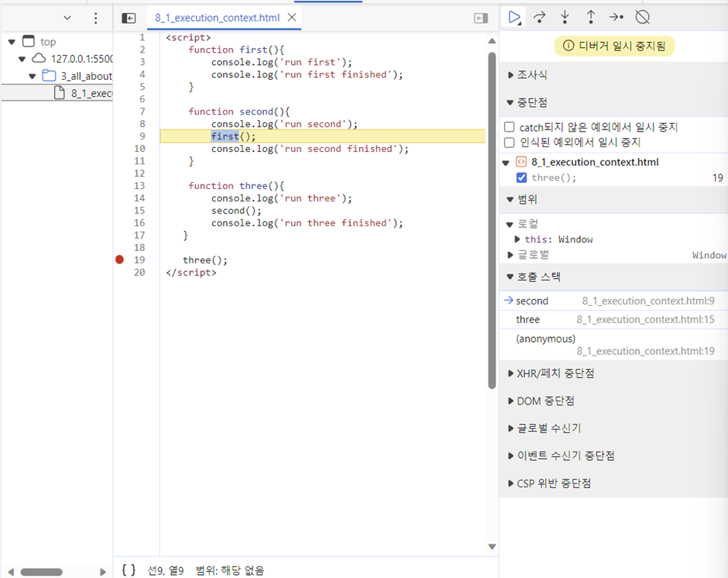Select the second call stack frame
Image resolution: width=728 pixels, height=578 pixels.
click(614, 301)
